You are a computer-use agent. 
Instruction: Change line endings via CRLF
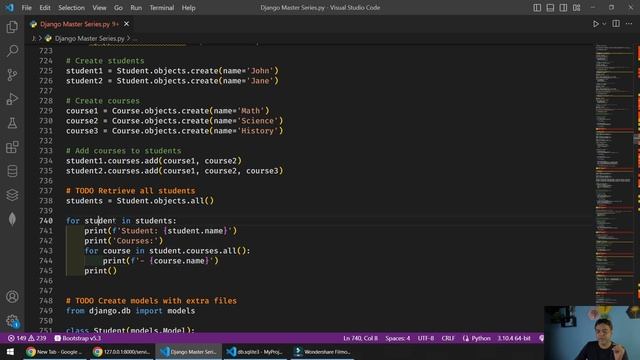tap(448, 338)
